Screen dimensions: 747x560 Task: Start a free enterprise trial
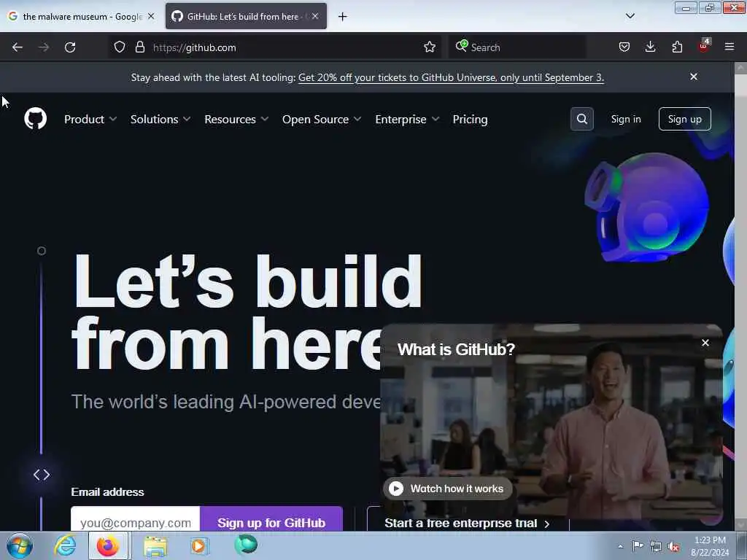(x=467, y=523)
